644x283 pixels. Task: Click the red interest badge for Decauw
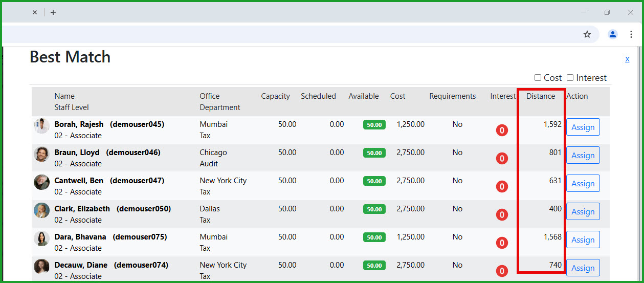tap(502, 271)
